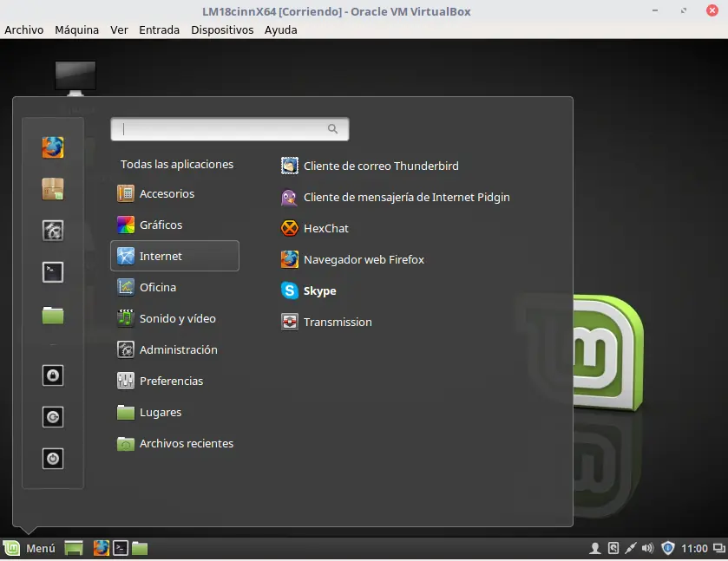Select the Oficina category
Image resolution: width=728 pixels, height=561 pixels.
(174, 287)
